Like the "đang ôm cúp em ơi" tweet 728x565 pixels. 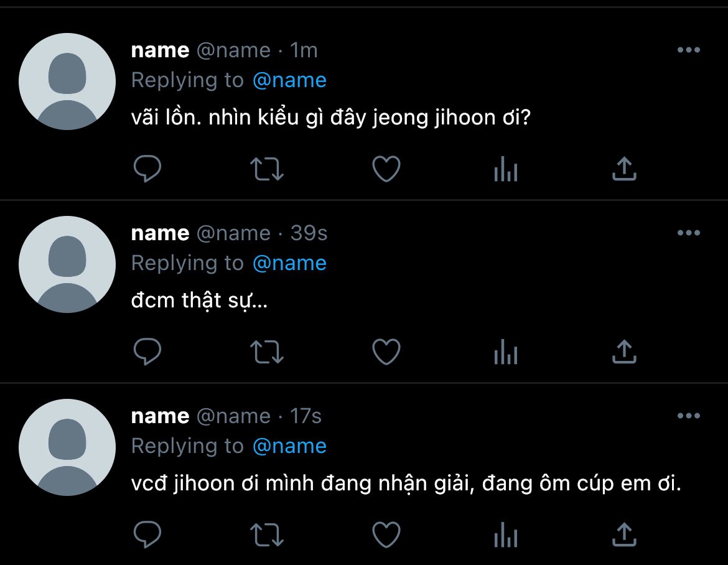pos(386,535)
